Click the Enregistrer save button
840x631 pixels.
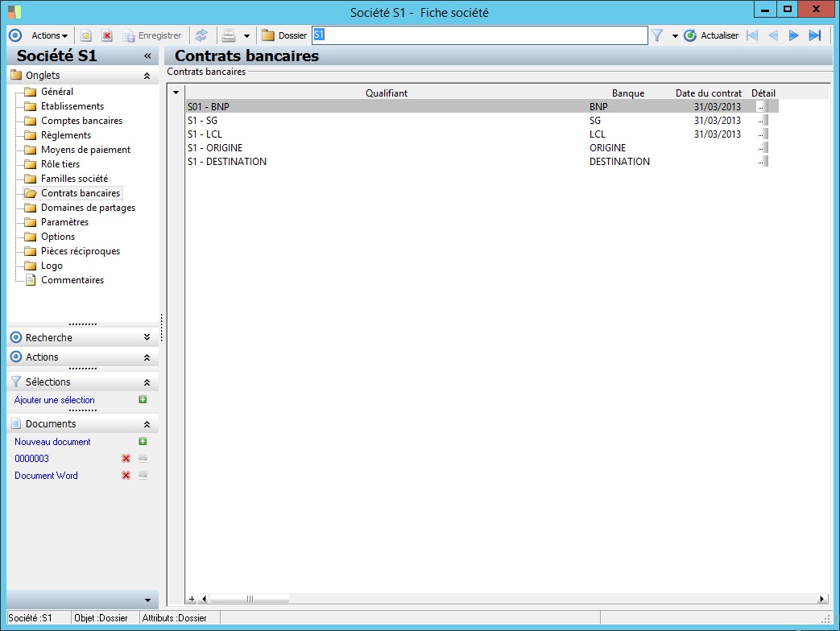[152, 35]
